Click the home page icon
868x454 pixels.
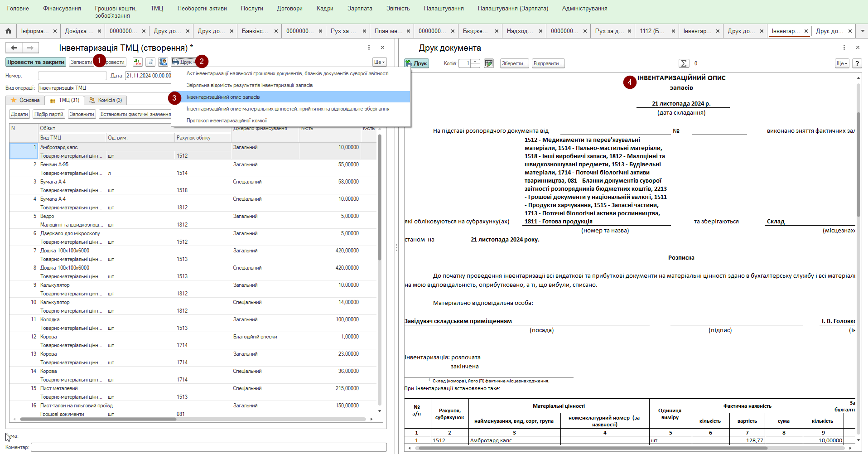(x=8, y=31)
